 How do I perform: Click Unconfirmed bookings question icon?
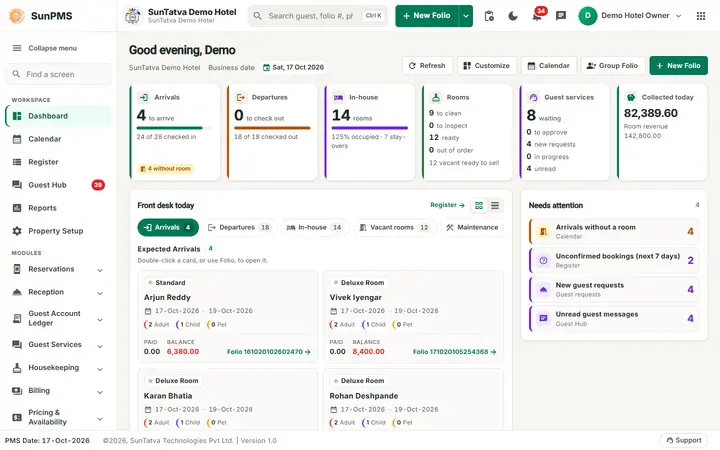[543, 260]
